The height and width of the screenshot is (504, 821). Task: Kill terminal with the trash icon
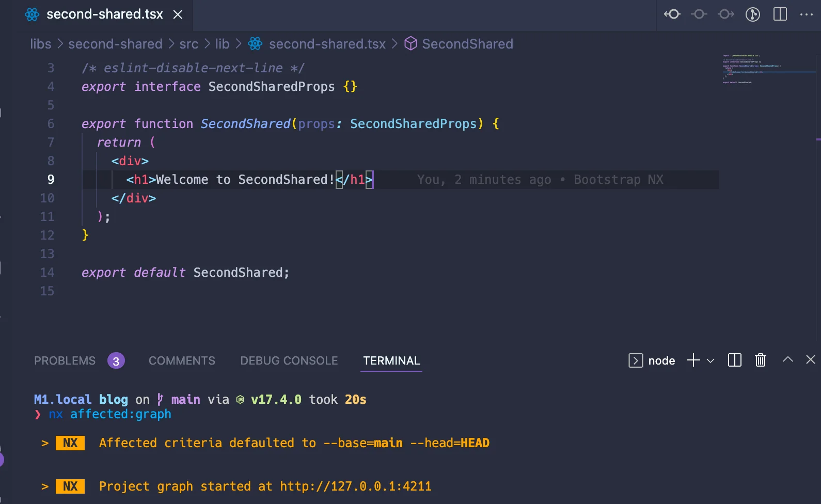coord(760,360)
